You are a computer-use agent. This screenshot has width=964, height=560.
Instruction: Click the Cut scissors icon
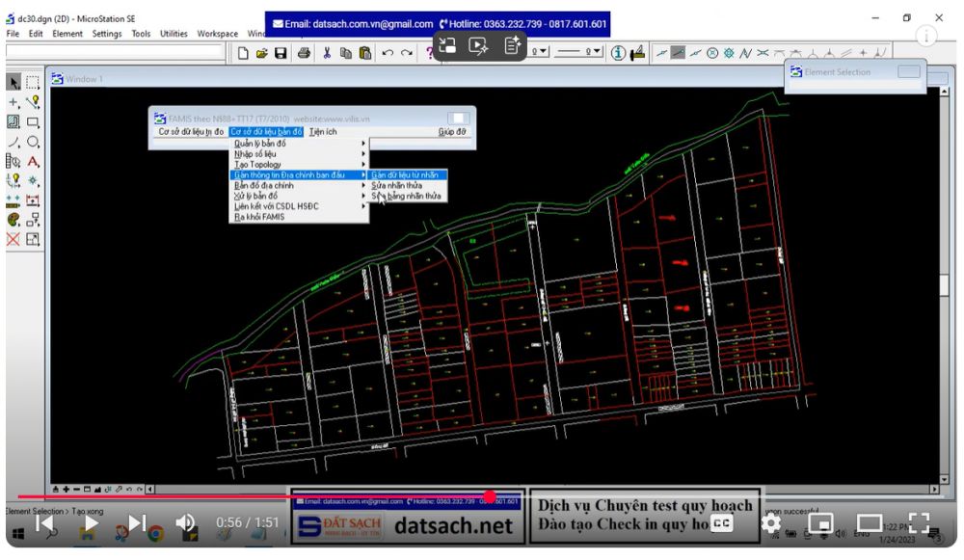(x=327, y=53)
